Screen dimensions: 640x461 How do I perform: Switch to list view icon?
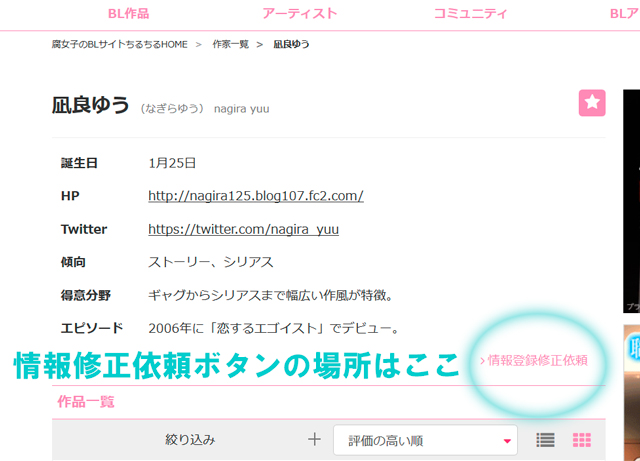pos(545,440)
